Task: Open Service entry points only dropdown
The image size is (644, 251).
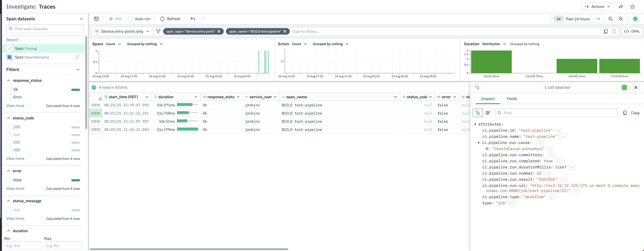Action: (122, 31)
